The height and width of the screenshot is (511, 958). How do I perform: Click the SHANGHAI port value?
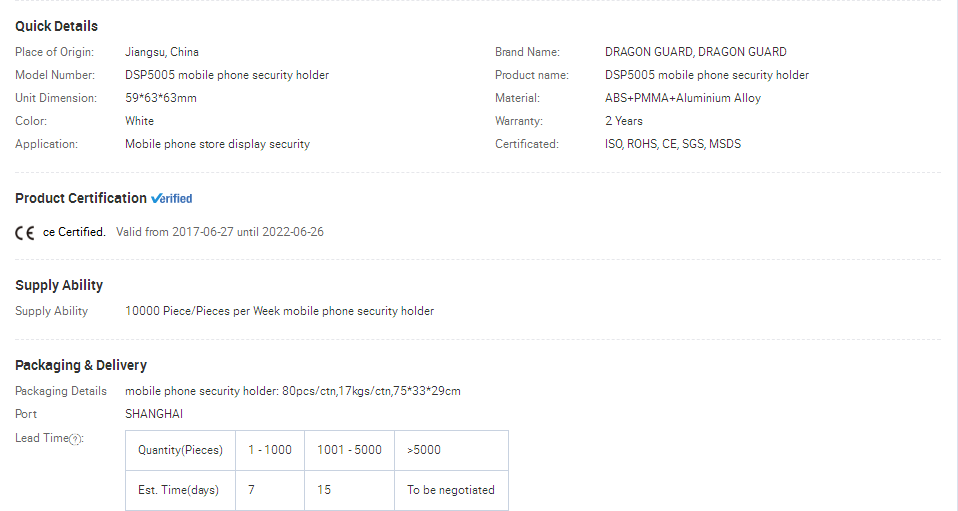tap(154, 414)
